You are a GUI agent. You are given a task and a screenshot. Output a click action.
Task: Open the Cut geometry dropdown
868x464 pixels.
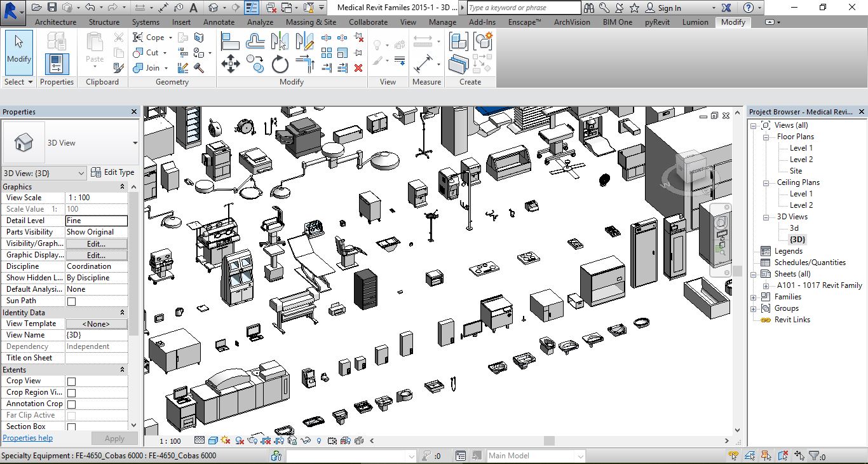(165, 53)
